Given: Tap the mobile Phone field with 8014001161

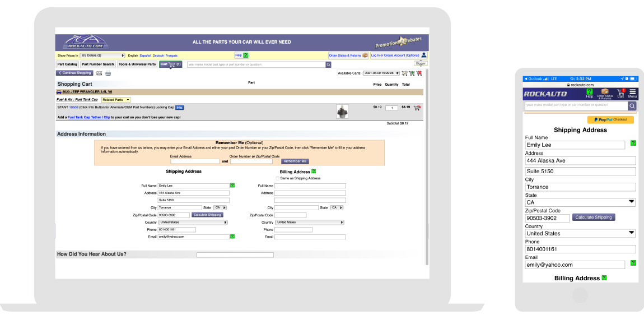Looking at the screenshot, I should 580,249.
